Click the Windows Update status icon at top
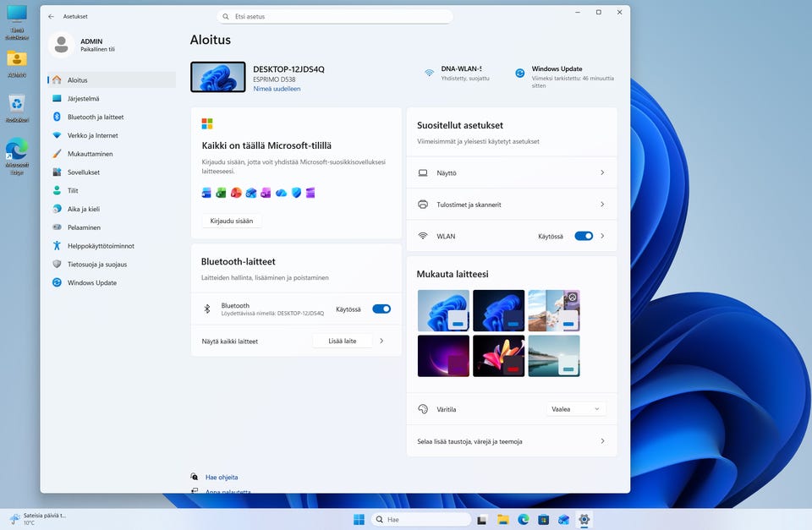This screenshot has height=530, width=812. tap(520, 74)
